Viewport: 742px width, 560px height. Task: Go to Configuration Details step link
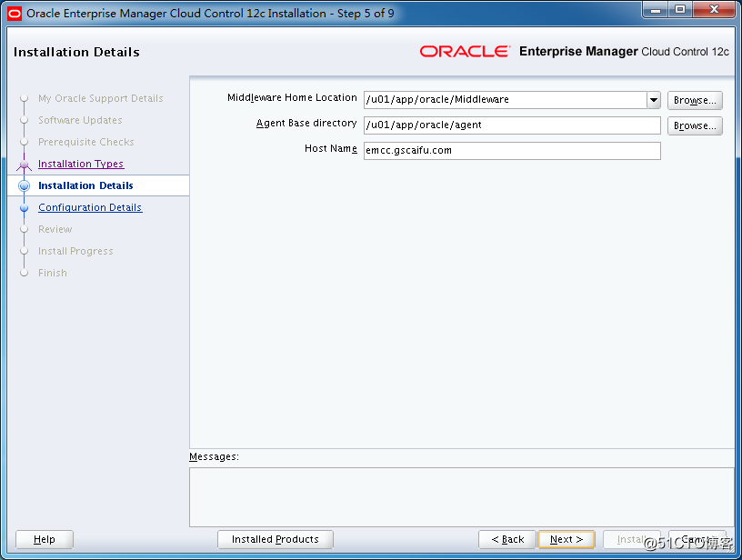[90, 208]
